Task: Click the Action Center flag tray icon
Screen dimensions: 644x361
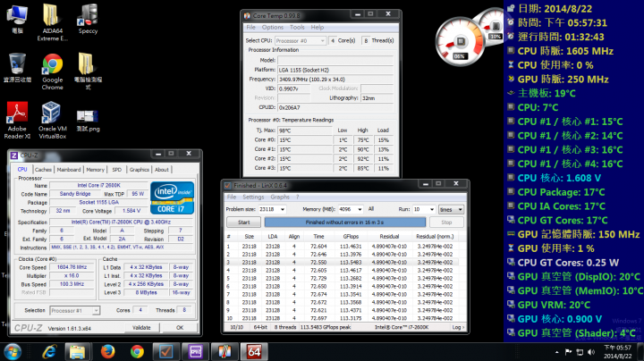Action: click(x=569, y=352)
